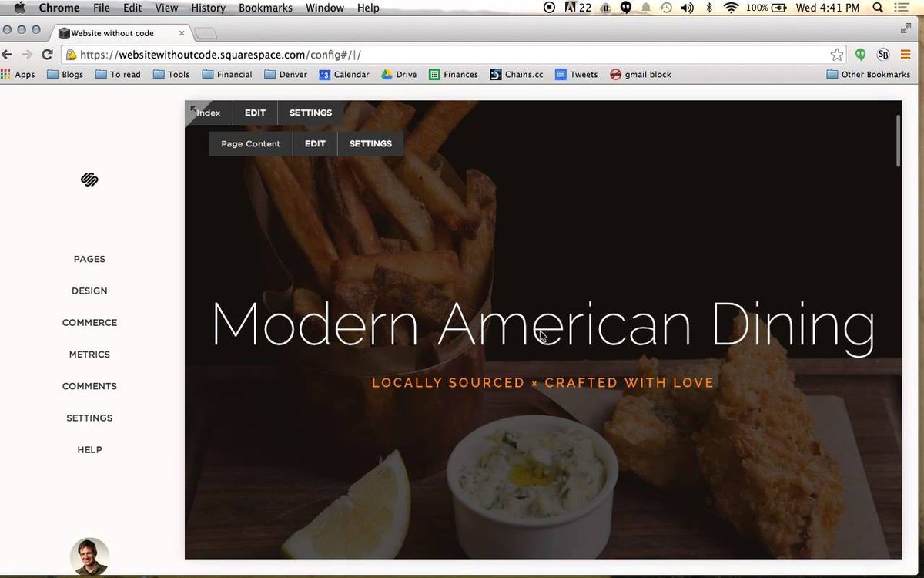Click SETTINGS next to Index
This screenshot has height=578, width=924.
click(310, 113)
